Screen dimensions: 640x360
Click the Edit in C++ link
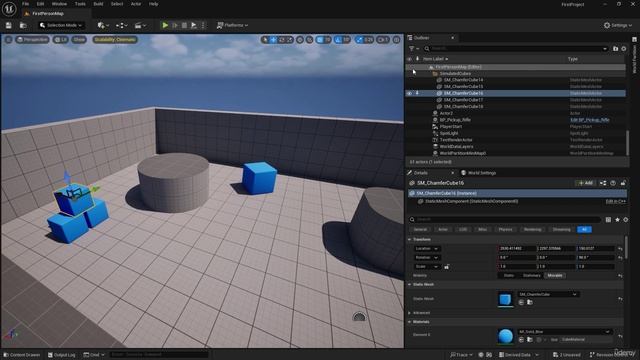click(x=616, y=202)
